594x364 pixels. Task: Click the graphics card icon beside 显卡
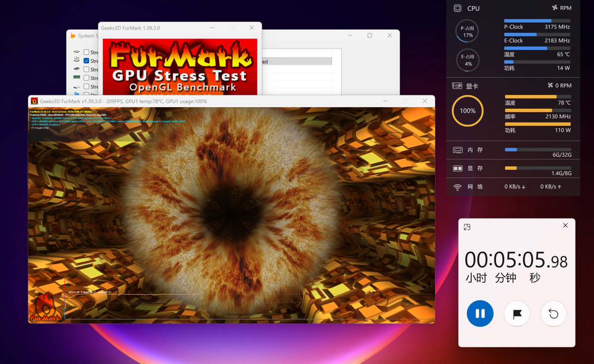(x=457, y=86)
